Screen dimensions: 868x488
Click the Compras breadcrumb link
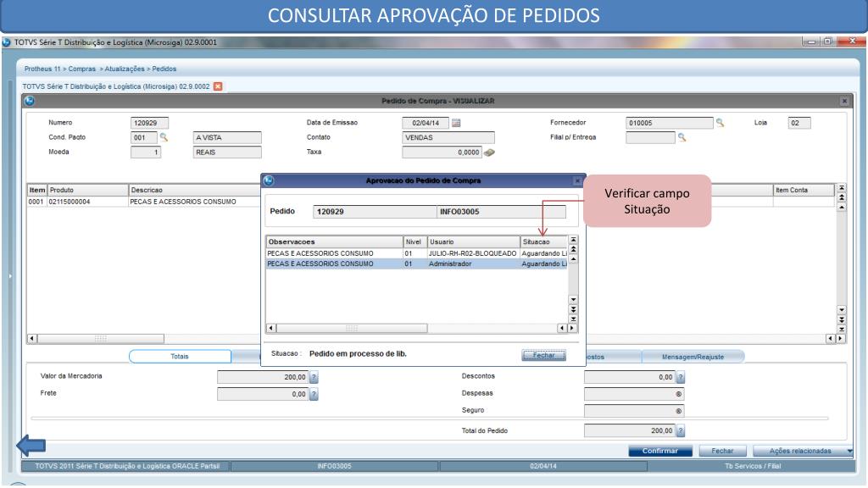pyautogui.click(x=82, y=69)
